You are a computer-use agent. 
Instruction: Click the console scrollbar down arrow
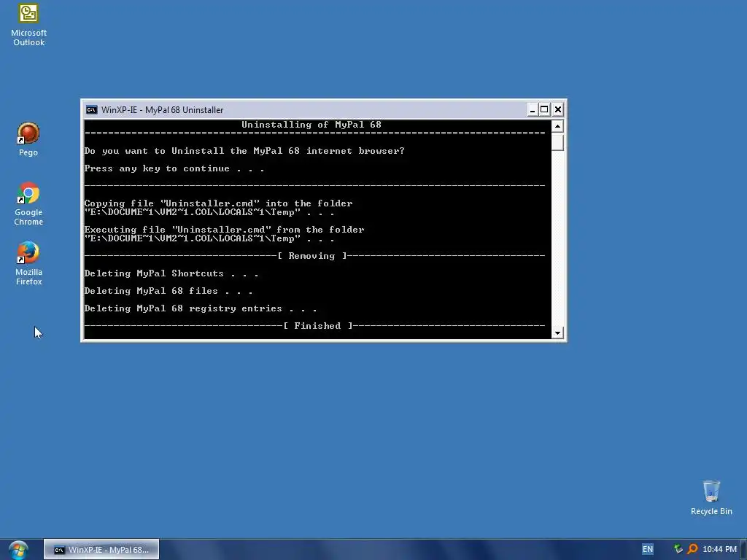click(557, 332)
